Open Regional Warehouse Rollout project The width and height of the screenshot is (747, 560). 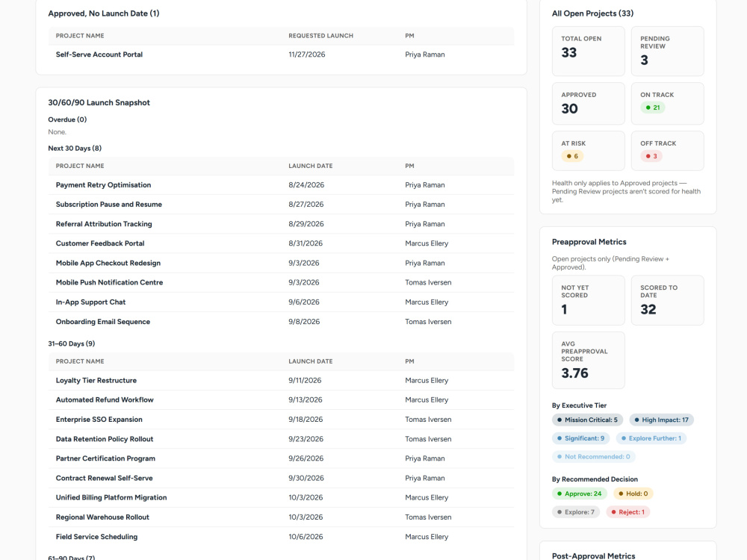(102, 517)
